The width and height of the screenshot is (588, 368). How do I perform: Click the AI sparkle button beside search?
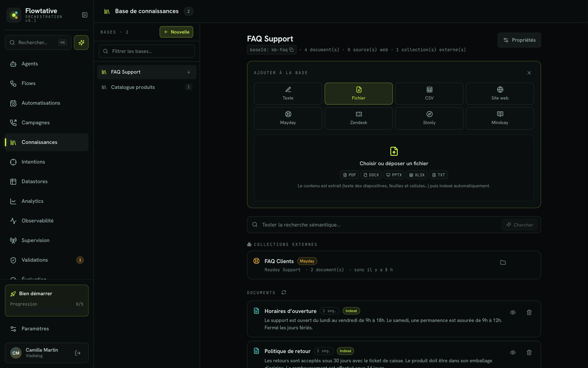click(81, 43)
